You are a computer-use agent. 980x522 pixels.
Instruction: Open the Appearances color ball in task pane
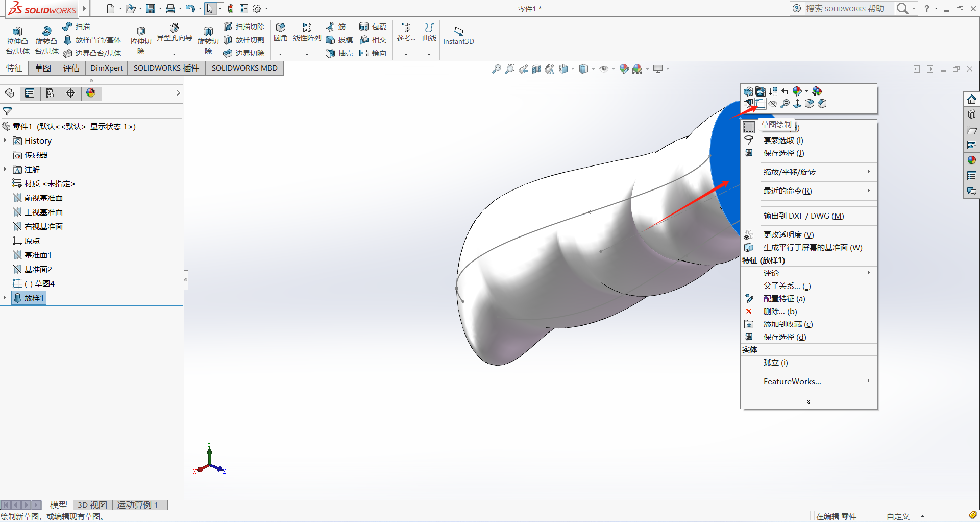tap(971, 160)
